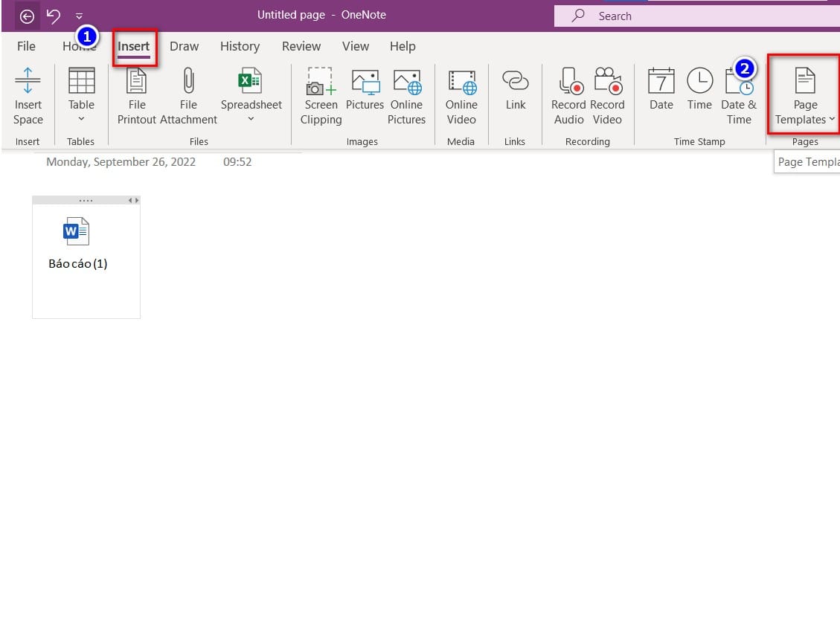Insert Pictures from the ribbon
Viewport: 840px width, 629px height.
coord(365,82)
